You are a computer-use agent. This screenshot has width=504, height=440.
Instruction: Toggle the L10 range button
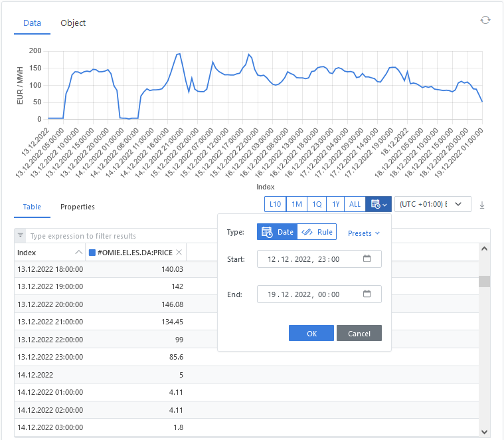pyautogui.click(x=275, y=204)
